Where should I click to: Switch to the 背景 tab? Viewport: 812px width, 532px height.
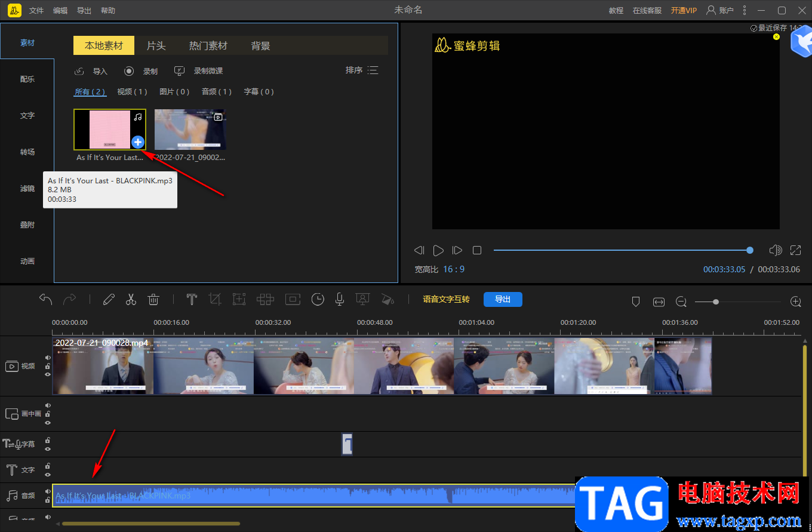(x=261, y=45)
